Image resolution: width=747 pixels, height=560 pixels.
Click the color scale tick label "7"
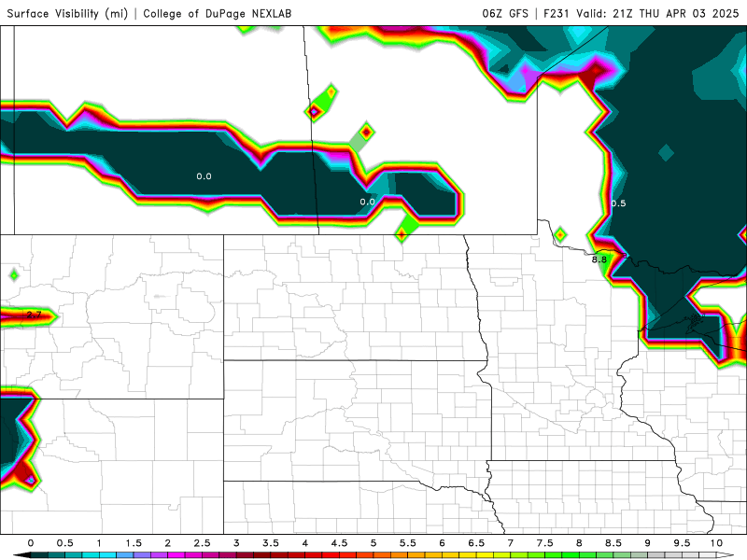tap(511, 543)
